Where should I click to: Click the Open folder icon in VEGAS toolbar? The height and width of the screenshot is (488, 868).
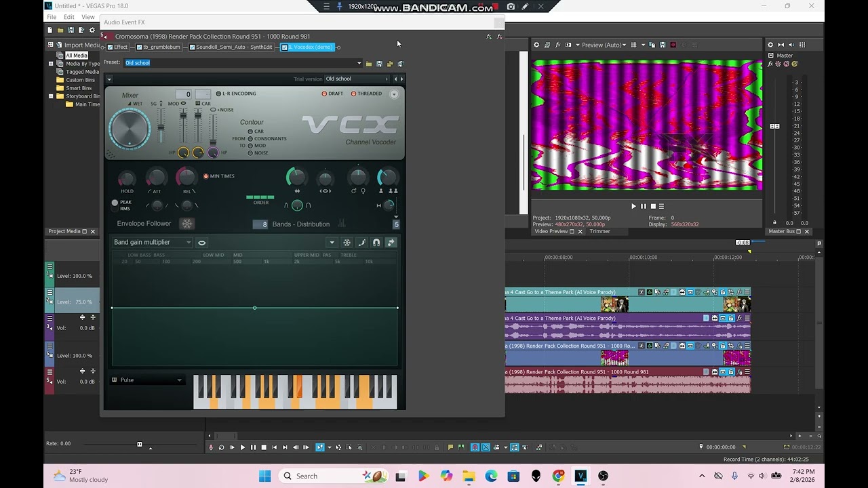pos(60,30)
